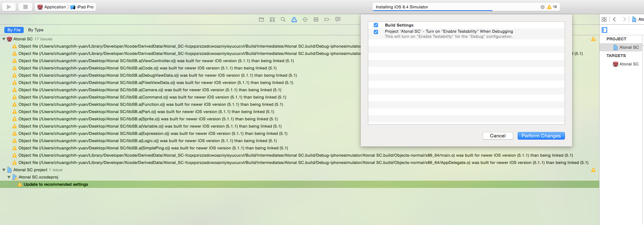Click the Perform Changes button
Viewport: 644px width, 225px height.
[541, 136]
